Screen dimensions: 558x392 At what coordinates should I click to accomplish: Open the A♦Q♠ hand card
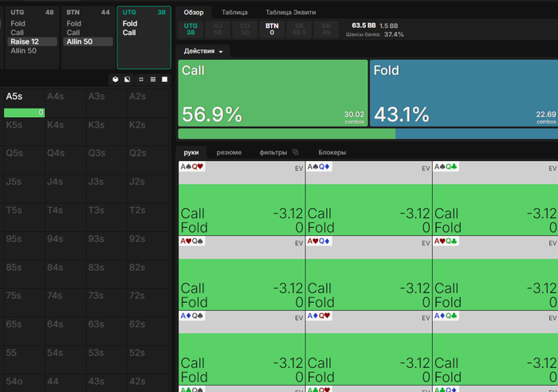[242, 348]
